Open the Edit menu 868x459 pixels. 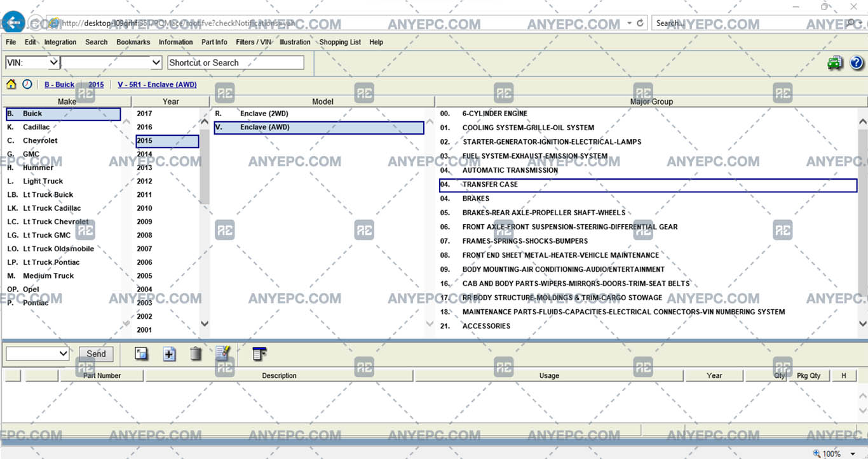pos(31,42)
